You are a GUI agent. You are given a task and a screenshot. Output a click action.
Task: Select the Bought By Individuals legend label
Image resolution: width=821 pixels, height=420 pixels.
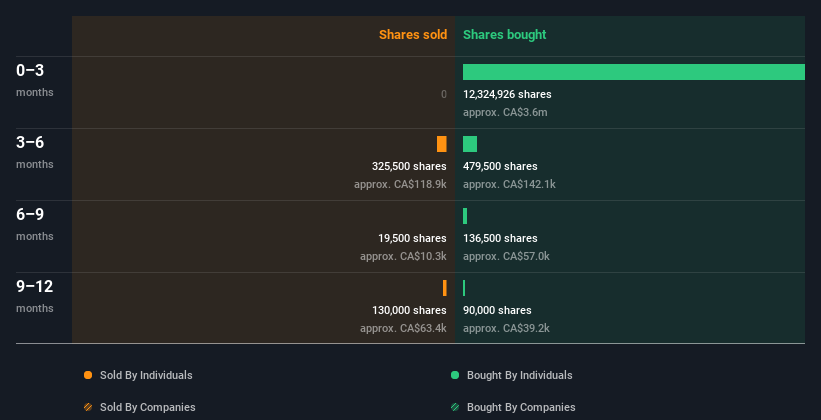tap(519, 375)
